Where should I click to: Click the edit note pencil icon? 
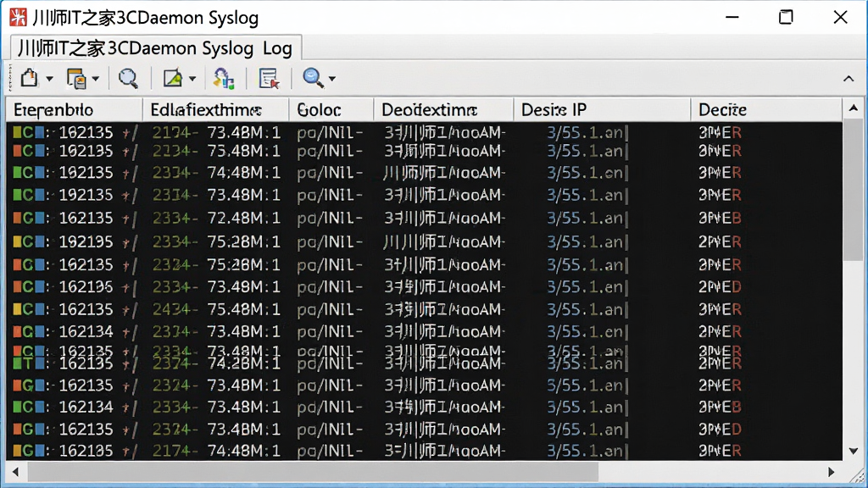(172, 79)
